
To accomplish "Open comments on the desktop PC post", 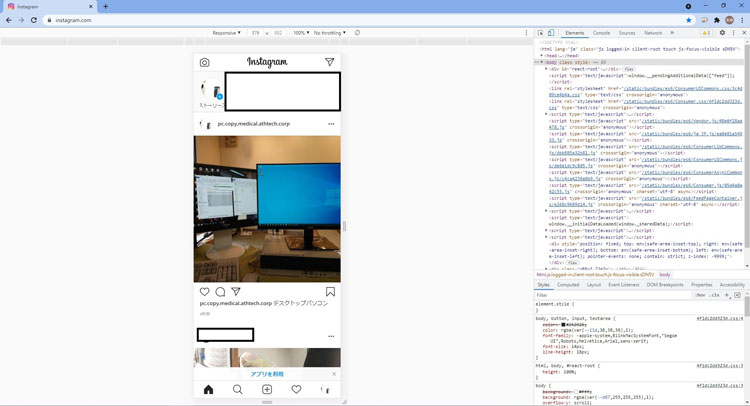I will pyautogui.click(x=220, y=292).
